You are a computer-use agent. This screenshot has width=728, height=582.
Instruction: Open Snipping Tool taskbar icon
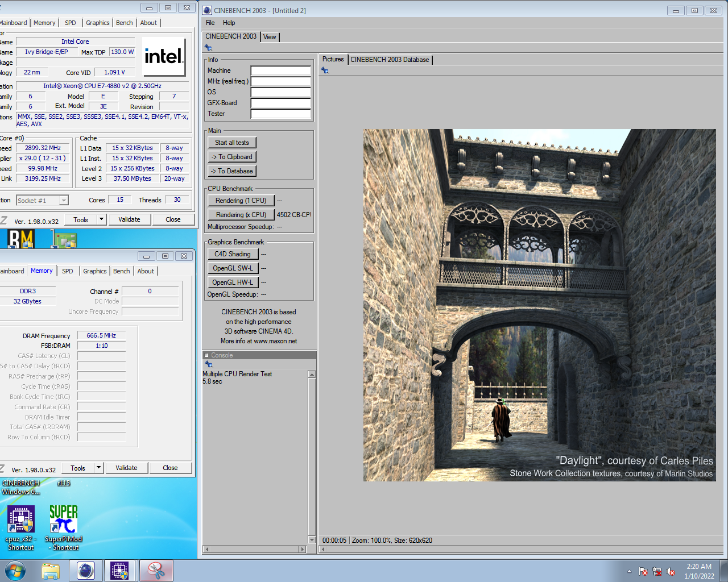click(x=156, y=571)
